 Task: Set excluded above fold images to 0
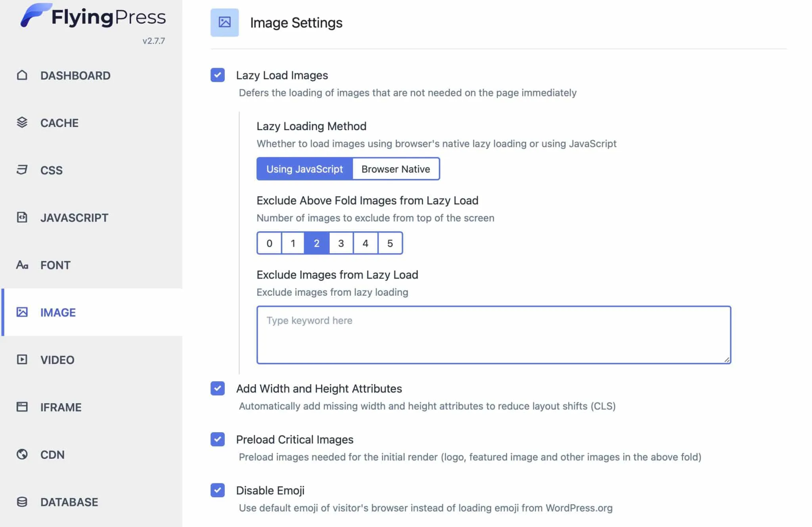269,243
